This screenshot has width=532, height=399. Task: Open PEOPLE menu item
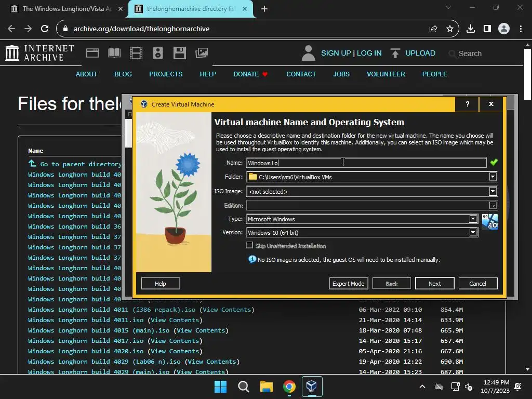point(434,74)
